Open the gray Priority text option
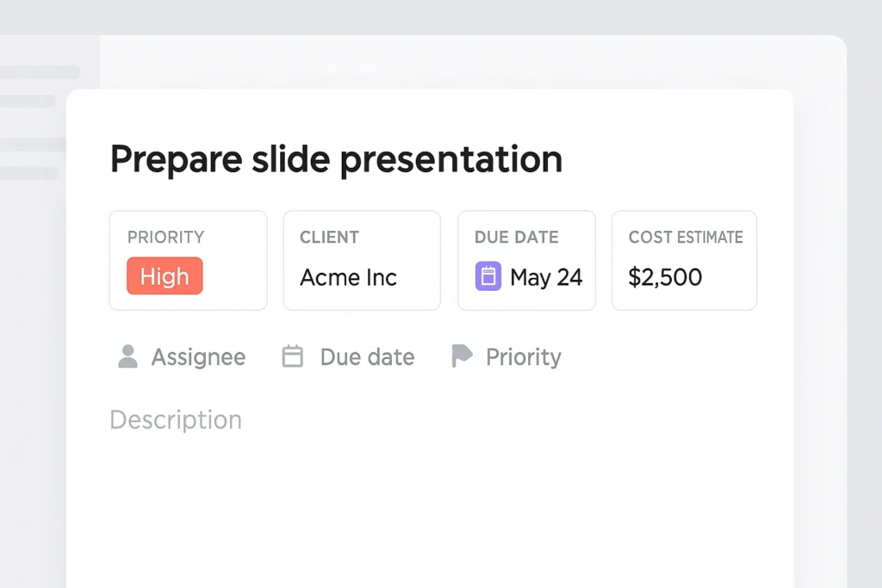This screenshot has width=882, height=588. tap(523, 357)
